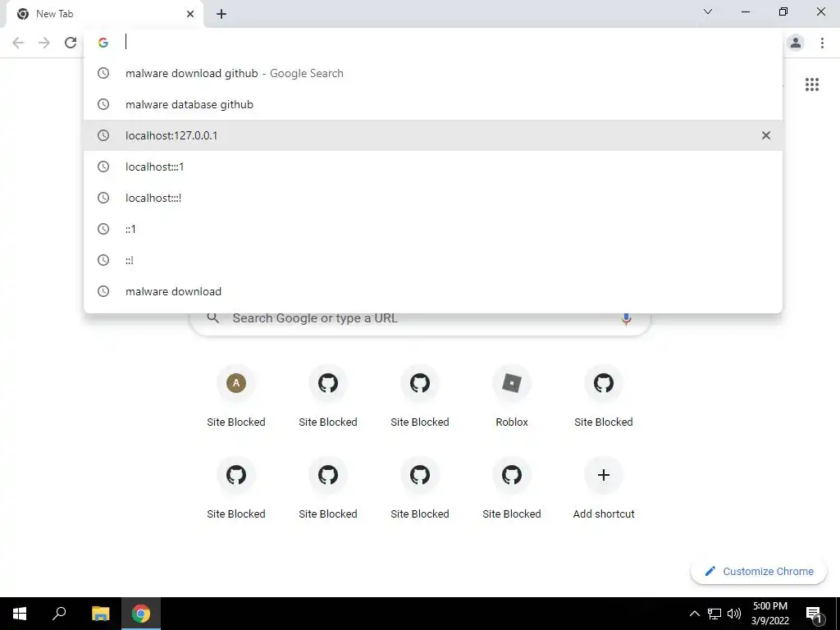Show hidden system tray icons
The width and height of the screenshot is (840, 630).
[x=694, y=614]
